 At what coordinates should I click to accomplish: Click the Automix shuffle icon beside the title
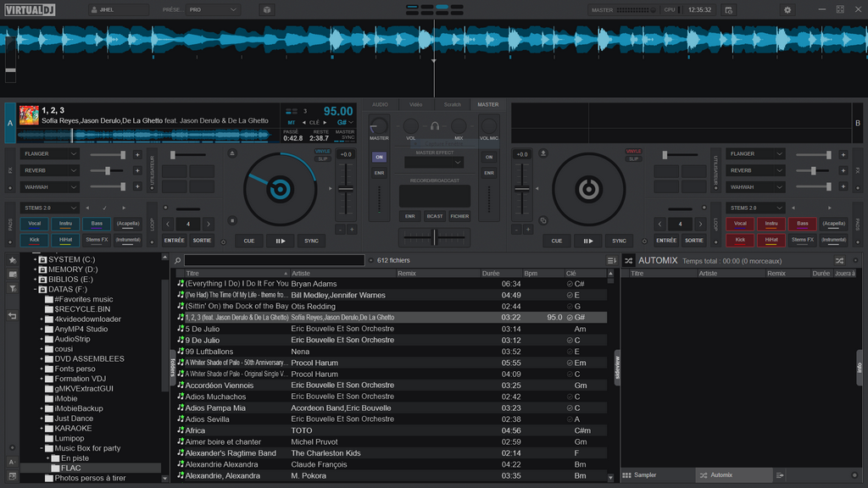[x=628, y=261]
